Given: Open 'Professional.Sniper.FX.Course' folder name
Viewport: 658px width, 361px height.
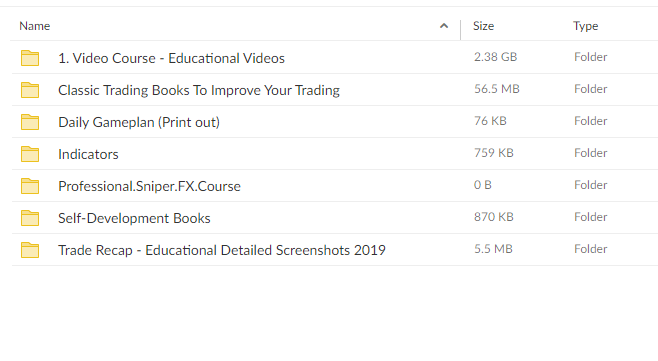Looking at the screenshot, I should click(149, 186).
